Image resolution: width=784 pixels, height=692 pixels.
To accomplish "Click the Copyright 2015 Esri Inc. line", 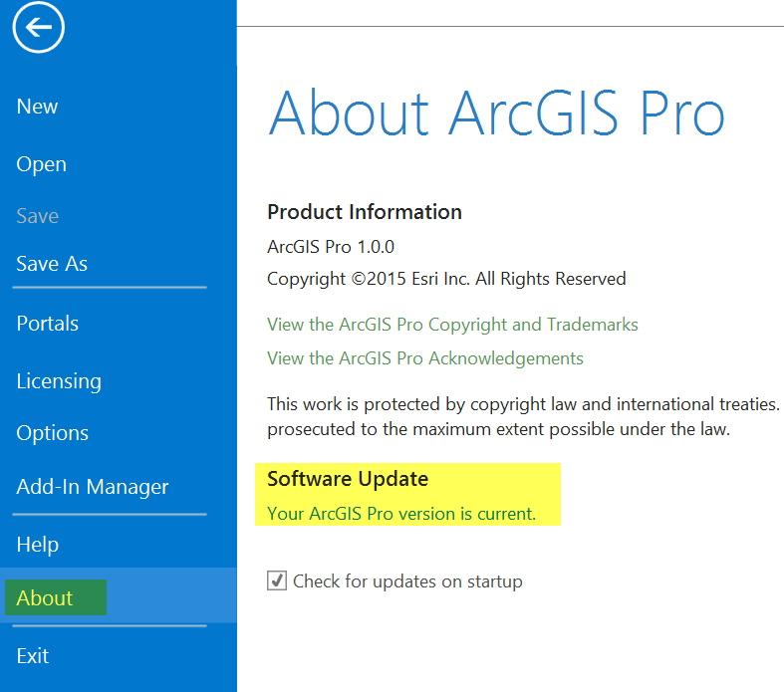I will pyautogui.click(x=446, y=279).
